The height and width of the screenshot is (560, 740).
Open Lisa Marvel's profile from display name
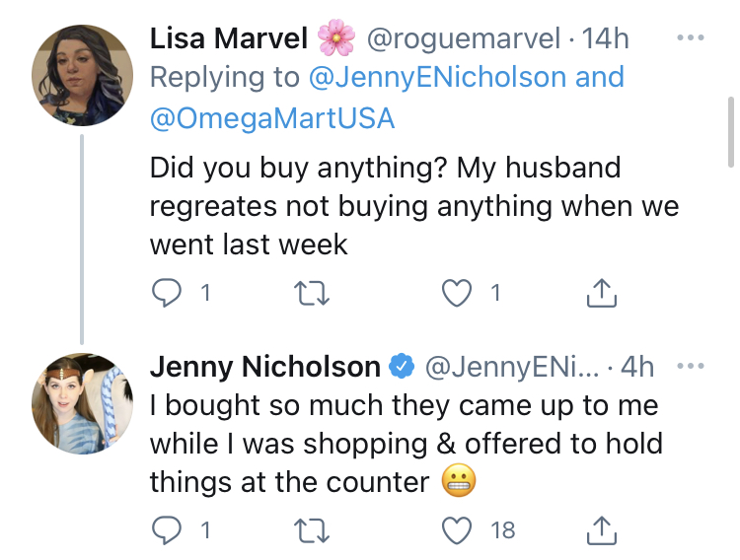tap(229, 37)
